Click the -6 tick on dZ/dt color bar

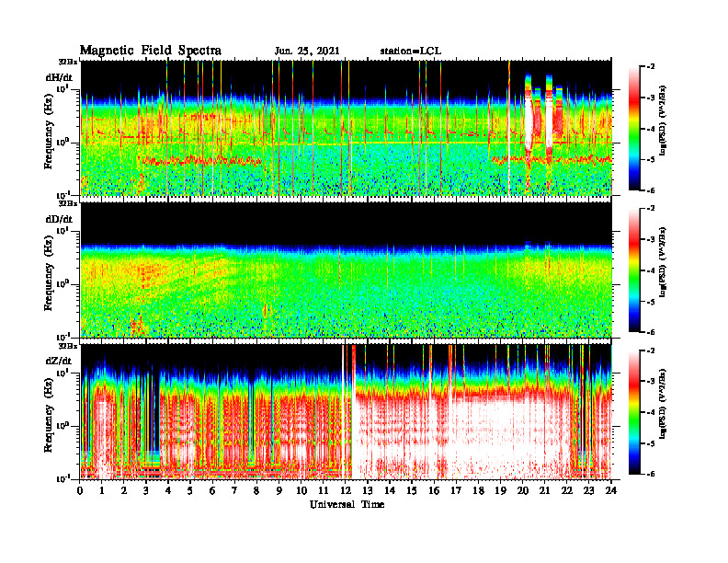pos(651,474)
